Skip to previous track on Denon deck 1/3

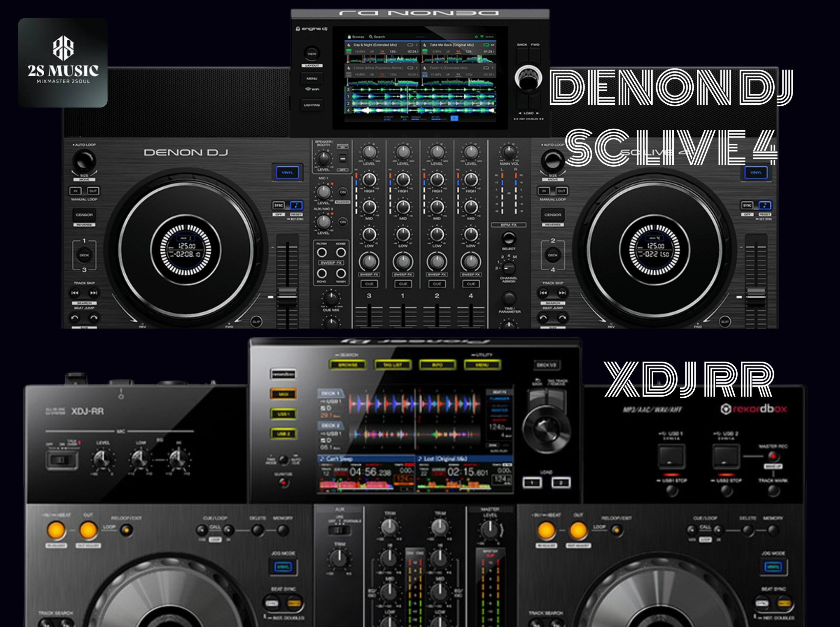point(75,293)
